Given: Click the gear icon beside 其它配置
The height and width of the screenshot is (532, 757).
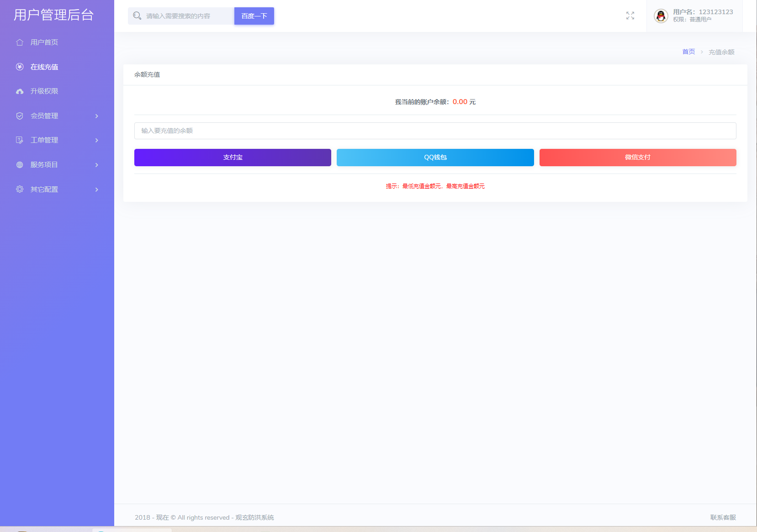Looking at the screenshot, I should click(x=20, y=189).
